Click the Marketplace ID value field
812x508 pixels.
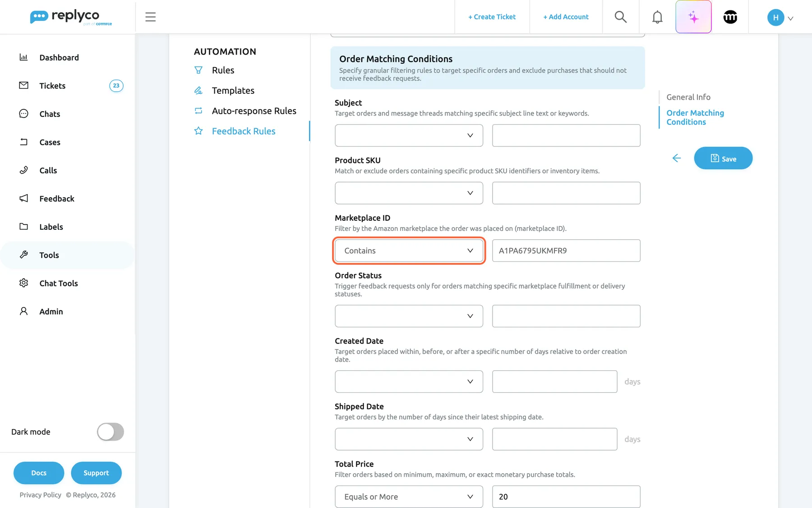(566, 251)
